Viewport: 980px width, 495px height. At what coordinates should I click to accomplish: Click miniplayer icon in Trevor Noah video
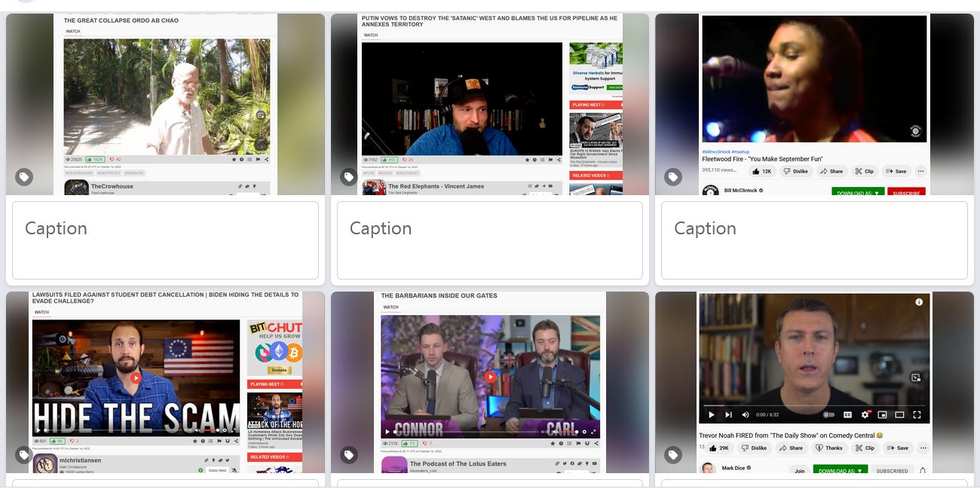882,414
